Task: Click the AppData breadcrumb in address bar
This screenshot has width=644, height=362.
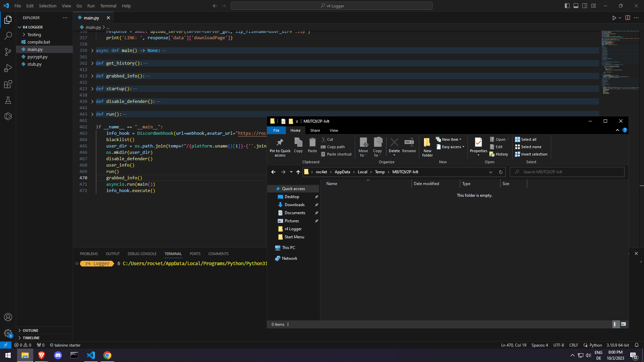Action: [x=342, y=172]
